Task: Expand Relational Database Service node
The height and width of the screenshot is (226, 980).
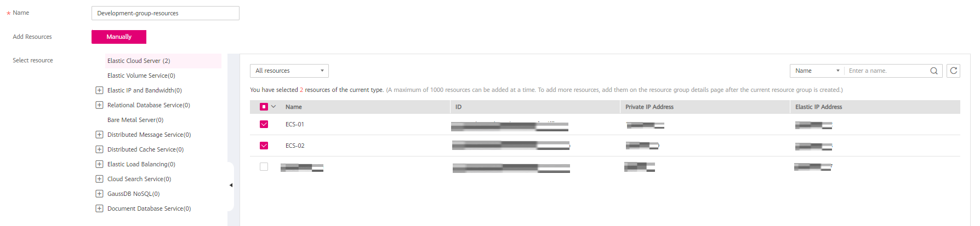Action: pos(99,105)
